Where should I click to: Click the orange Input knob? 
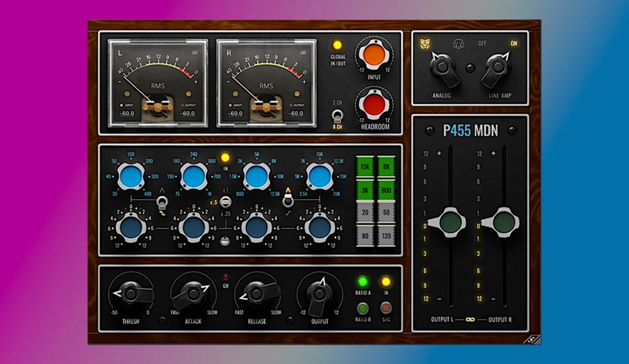pos(374,56)
